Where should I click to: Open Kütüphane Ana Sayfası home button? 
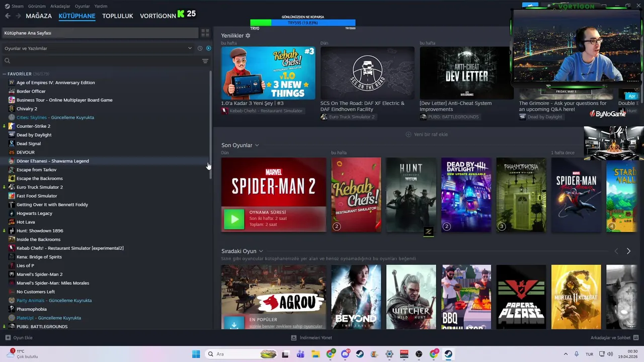[x=100, y=33]
